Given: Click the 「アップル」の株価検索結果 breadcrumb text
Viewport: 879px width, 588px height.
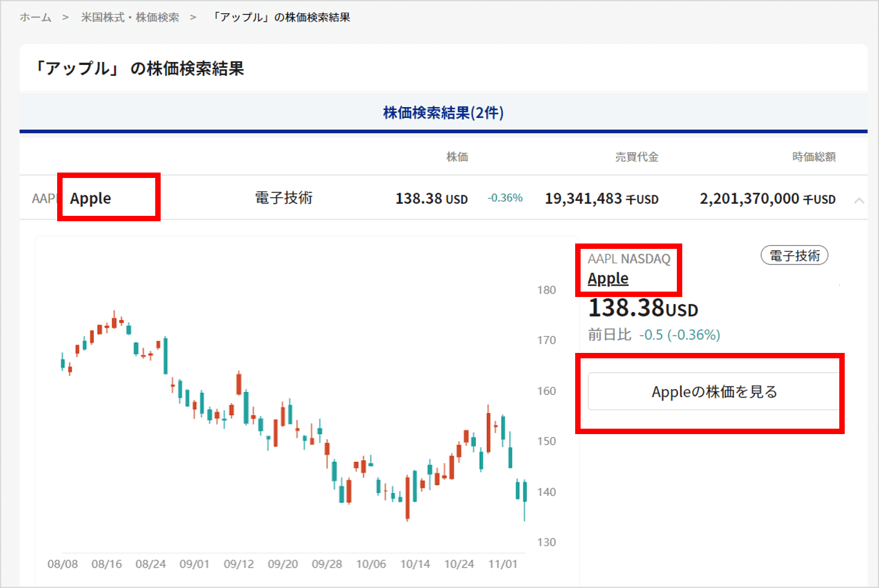Looking at the screenshot, I should pos(280,17).
